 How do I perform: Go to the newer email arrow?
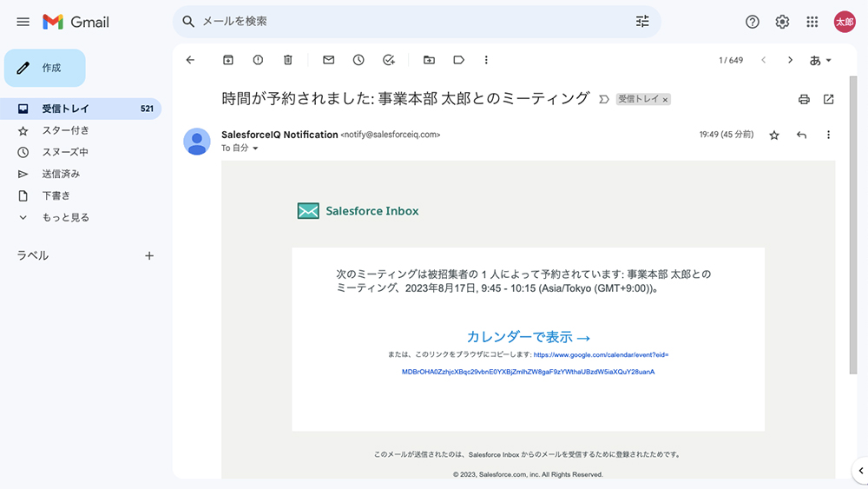(763, 60)
